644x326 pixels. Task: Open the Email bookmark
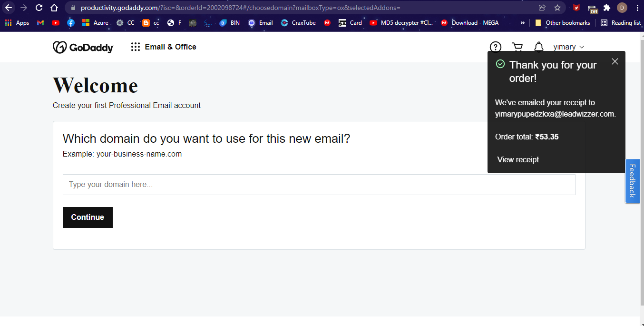pos(260,22)
